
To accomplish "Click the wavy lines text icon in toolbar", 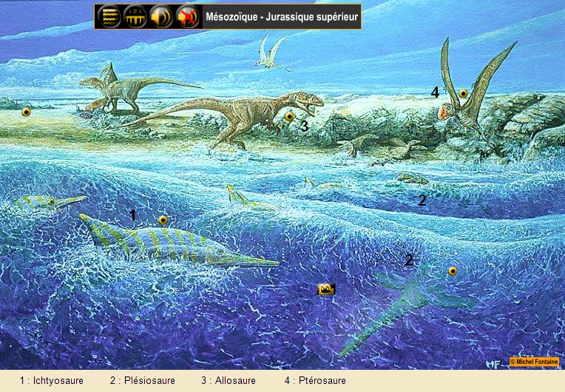I will click(109, 16).
